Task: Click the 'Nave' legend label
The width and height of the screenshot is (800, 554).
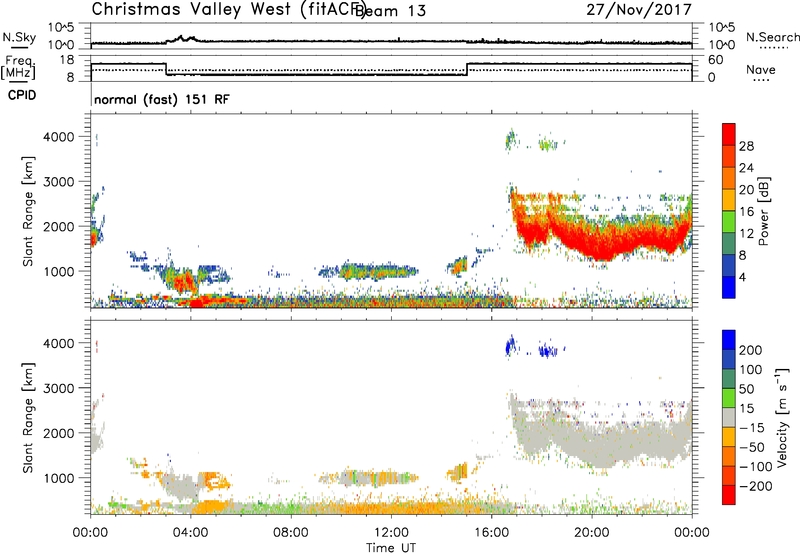Action: [761, 69]
